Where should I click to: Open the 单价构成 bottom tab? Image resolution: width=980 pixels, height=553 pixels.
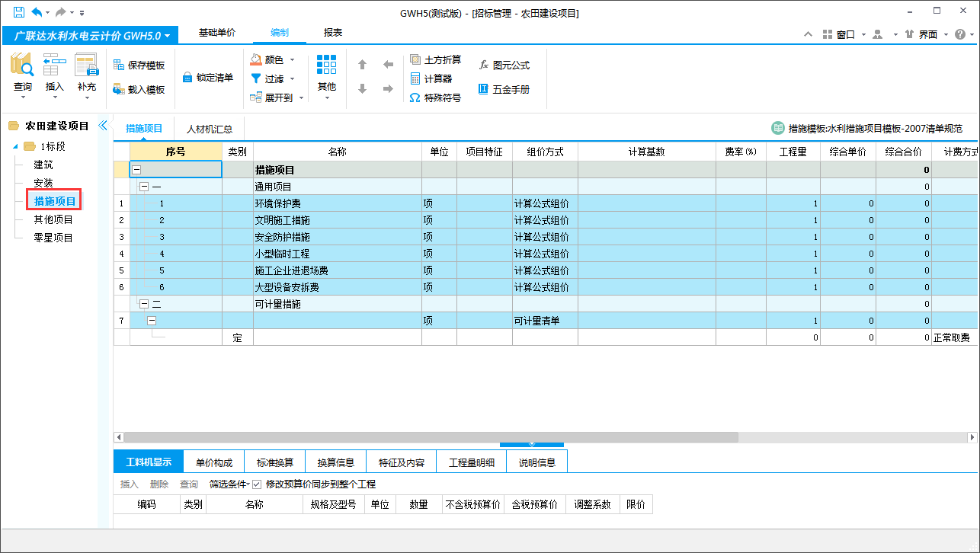pos(214,462)
